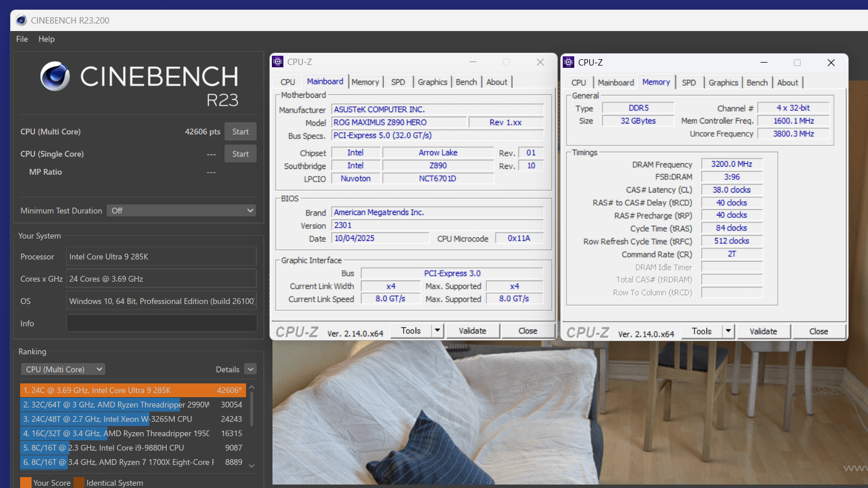Open the File menu in Cinebench
Screen dimensions: 868x488
(x=22, y=39)
